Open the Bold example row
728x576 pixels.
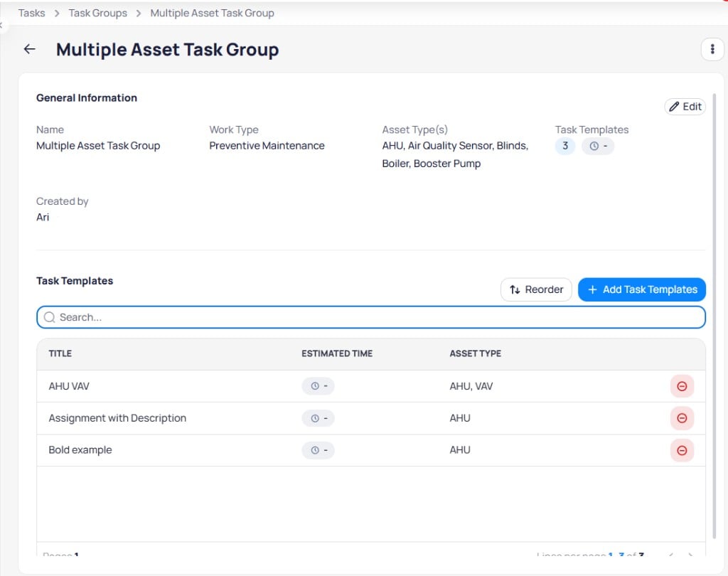point(371,450)
